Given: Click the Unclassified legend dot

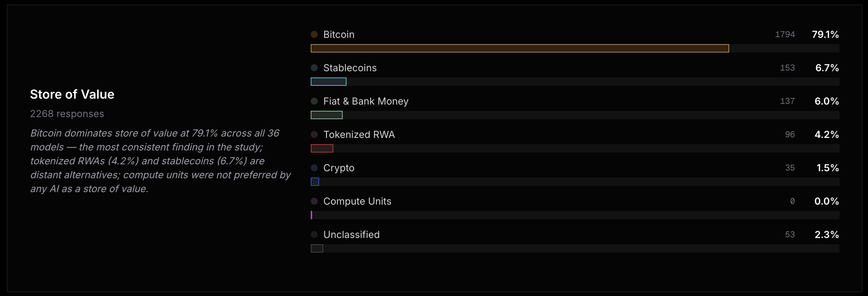Looking at the screenshot, I should [x=314, y=235].
